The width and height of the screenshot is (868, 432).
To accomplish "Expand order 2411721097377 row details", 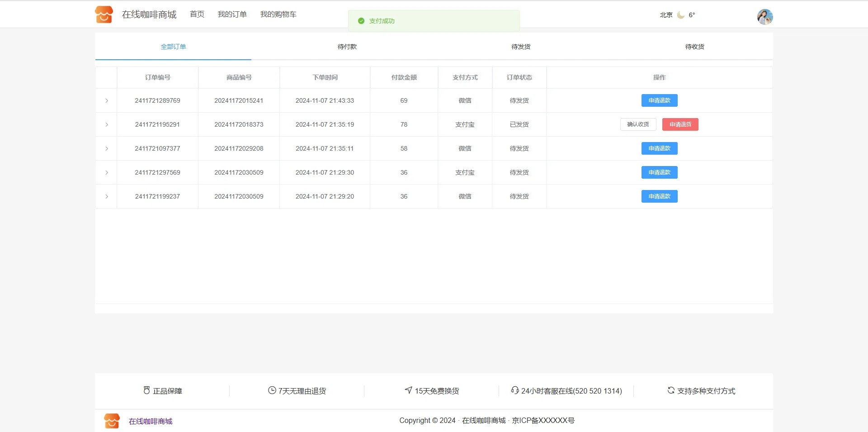I will [107, 148].
